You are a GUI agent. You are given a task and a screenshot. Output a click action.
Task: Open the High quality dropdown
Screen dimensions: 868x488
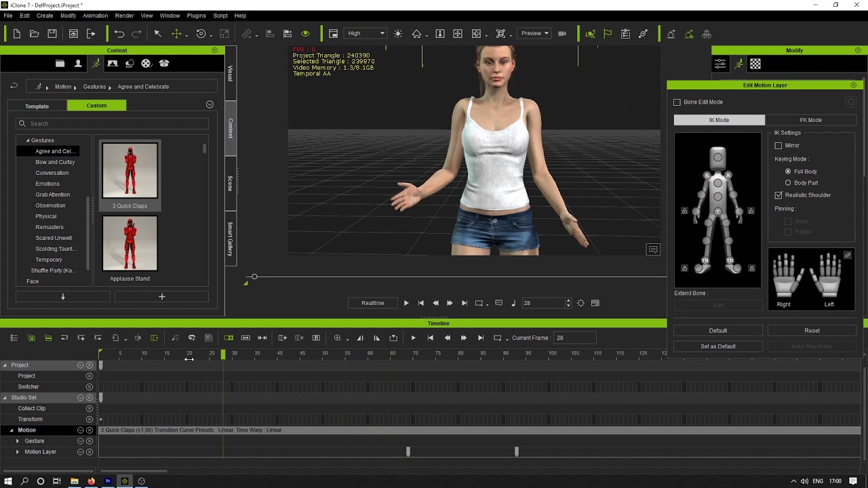366,34
